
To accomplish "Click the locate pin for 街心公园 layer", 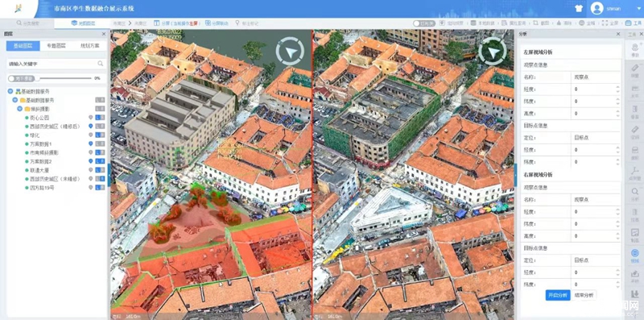I will point(91,117).
